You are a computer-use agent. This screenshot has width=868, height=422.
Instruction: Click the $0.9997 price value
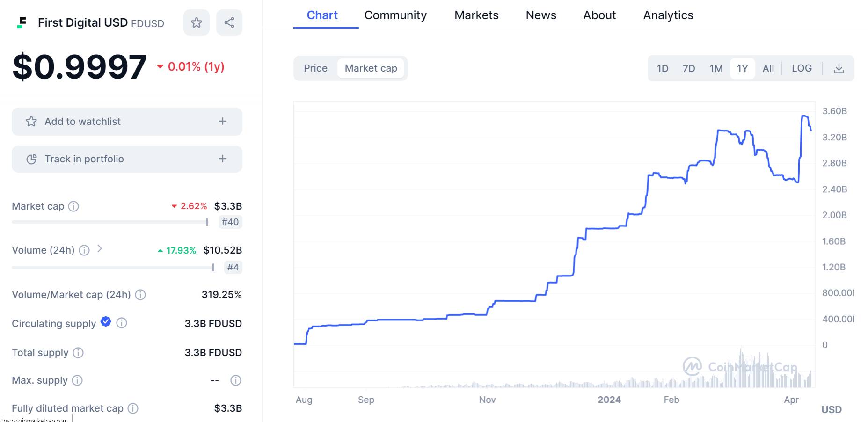pyautogui.click(x=80, y=67)
